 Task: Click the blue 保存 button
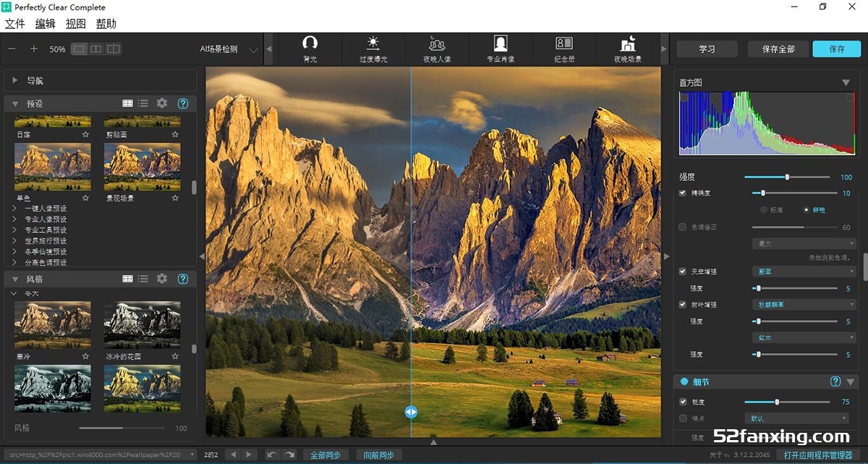point(837,49)
